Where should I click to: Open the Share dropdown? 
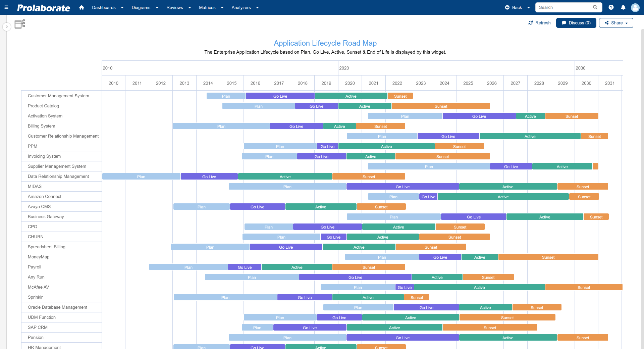click(616, 23)
